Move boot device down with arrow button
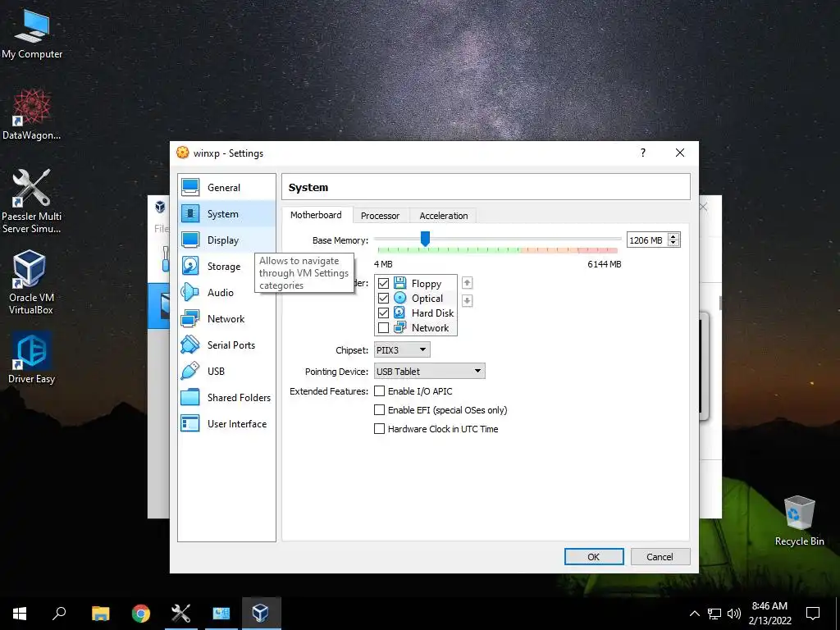This screenshot has width=840, height=630. 467,301
